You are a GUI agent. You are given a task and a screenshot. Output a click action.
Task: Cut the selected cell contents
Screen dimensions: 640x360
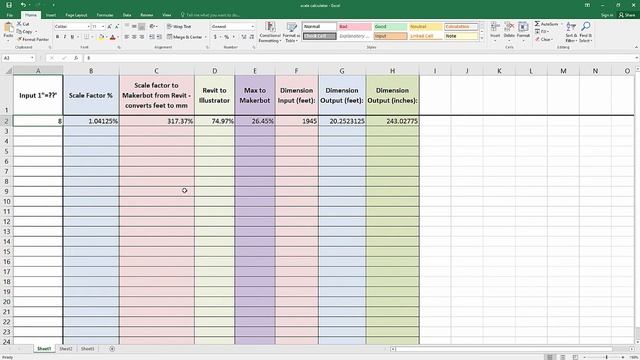pyautogui.click(x=23, y=24)
